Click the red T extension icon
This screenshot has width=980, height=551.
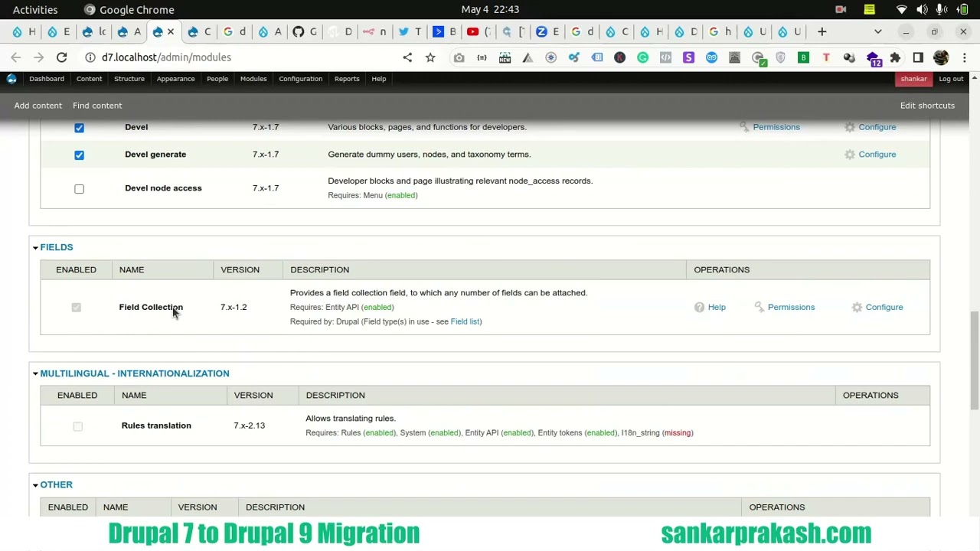pyautogui.click(x=826, y=57)
